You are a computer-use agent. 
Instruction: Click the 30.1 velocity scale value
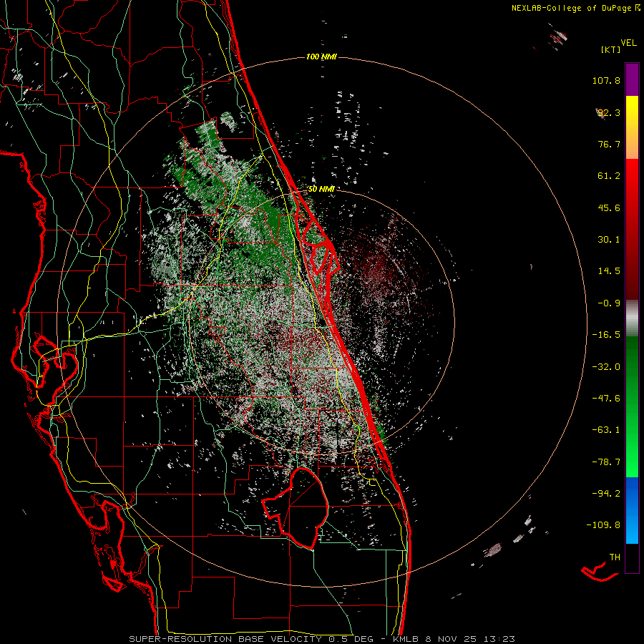[609, 240]
